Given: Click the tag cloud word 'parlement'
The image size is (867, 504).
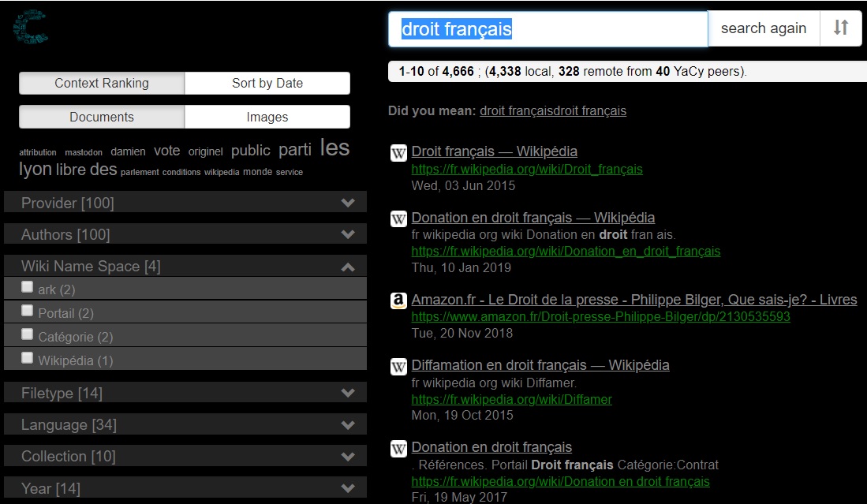Looking at the screenshot, I should [140, 173].
